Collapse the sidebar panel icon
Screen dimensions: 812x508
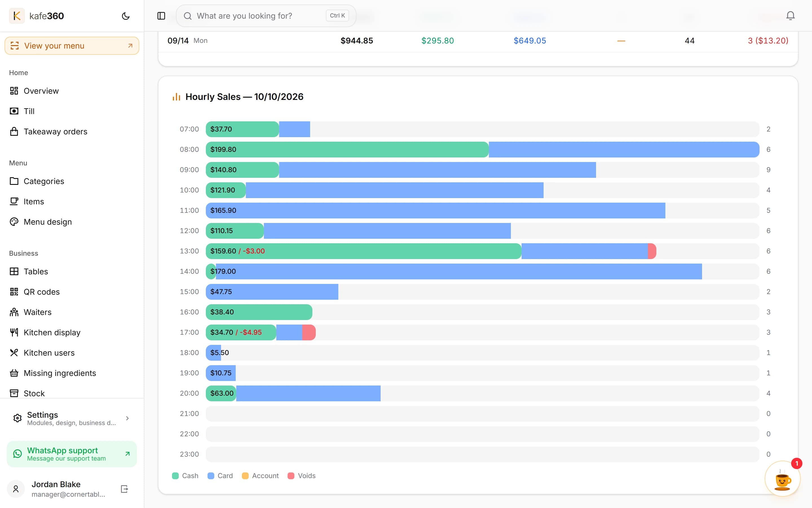161,16
